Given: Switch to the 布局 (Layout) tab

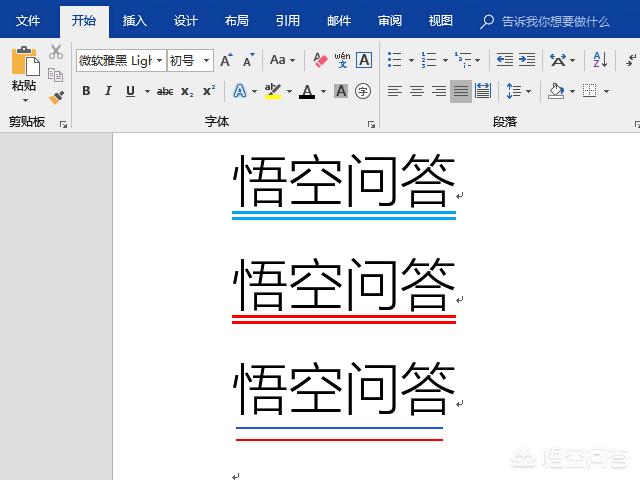Looking at the screenshot, I should (x=236, y=20).
